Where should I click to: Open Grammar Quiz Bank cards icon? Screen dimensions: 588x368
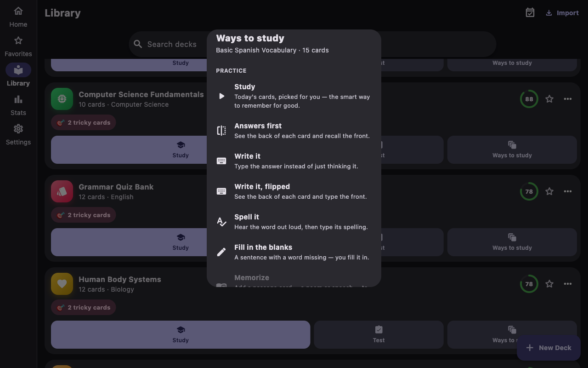62,191
